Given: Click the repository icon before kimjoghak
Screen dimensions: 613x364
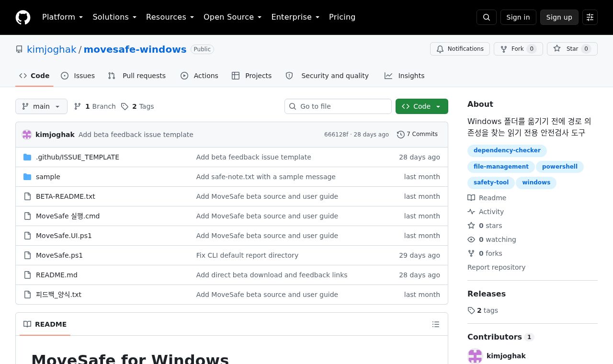Looking at the screenshot, I should [x=19, y=49].
